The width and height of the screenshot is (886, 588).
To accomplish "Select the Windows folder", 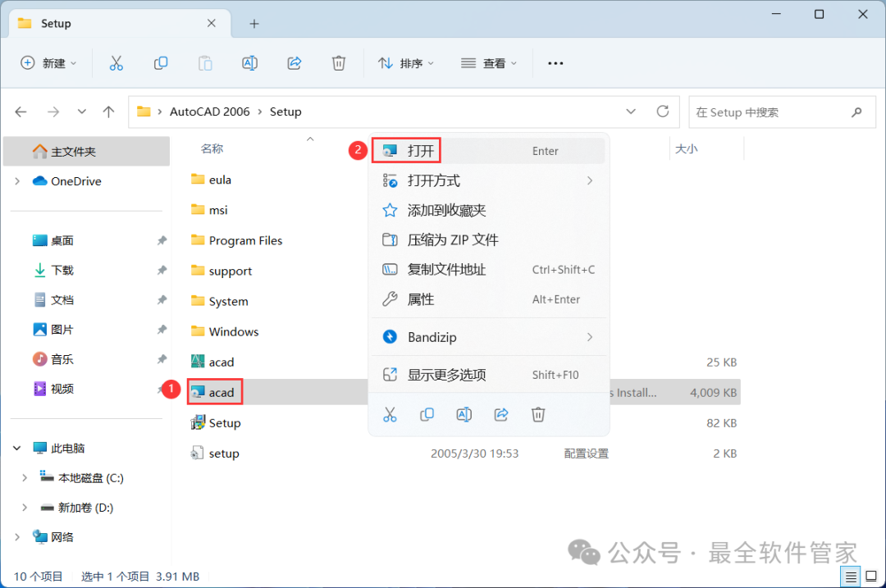I will click(x=224, y=331).
